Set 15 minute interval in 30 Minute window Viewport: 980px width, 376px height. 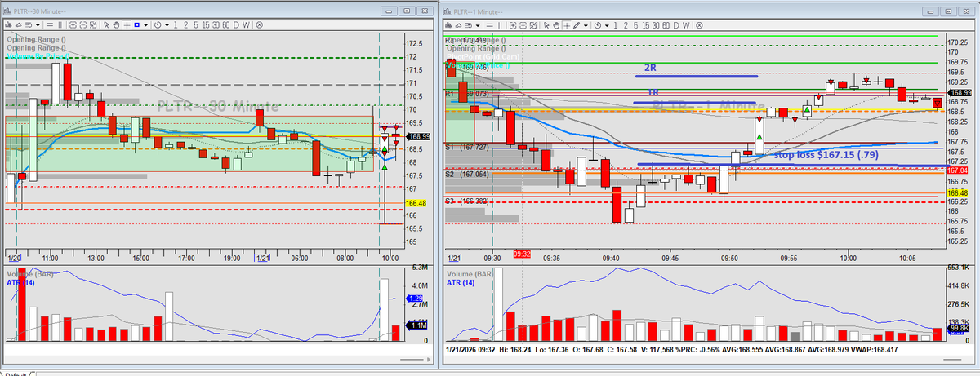pos(206,25)
